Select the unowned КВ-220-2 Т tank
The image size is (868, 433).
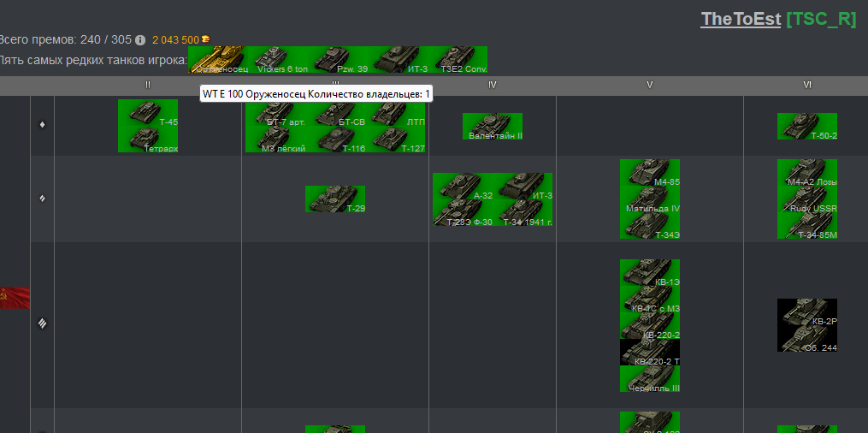[x=650, y=353]
